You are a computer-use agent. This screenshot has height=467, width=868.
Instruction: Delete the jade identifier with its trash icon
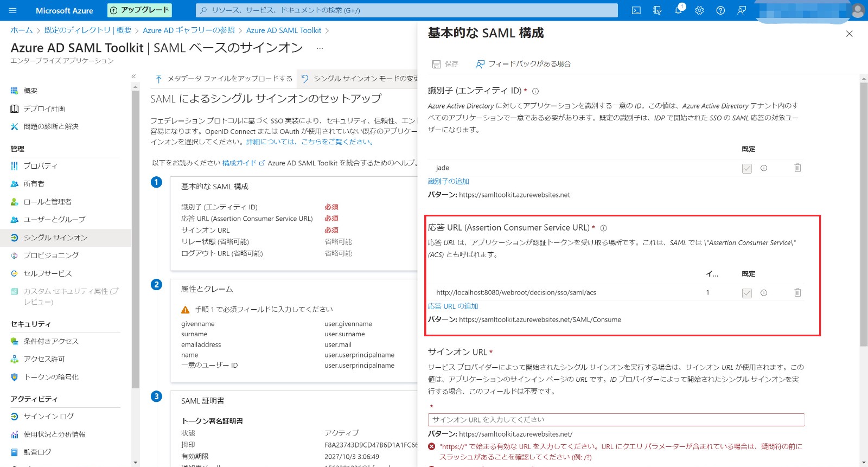tap(797, 168)
